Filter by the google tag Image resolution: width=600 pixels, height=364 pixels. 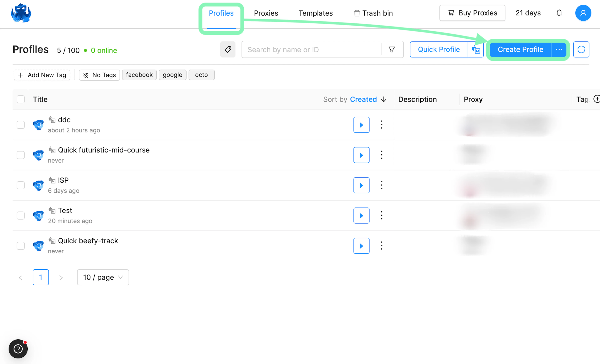click(173, 75)
